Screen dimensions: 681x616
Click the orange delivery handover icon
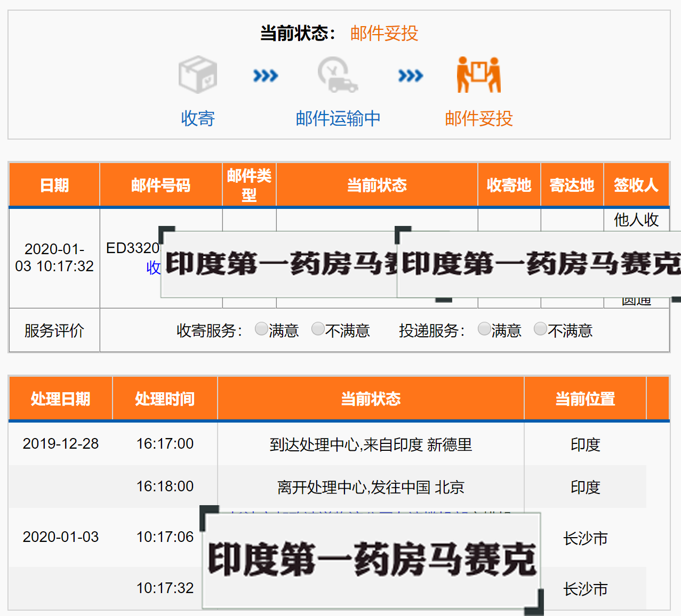pos(478,75)
